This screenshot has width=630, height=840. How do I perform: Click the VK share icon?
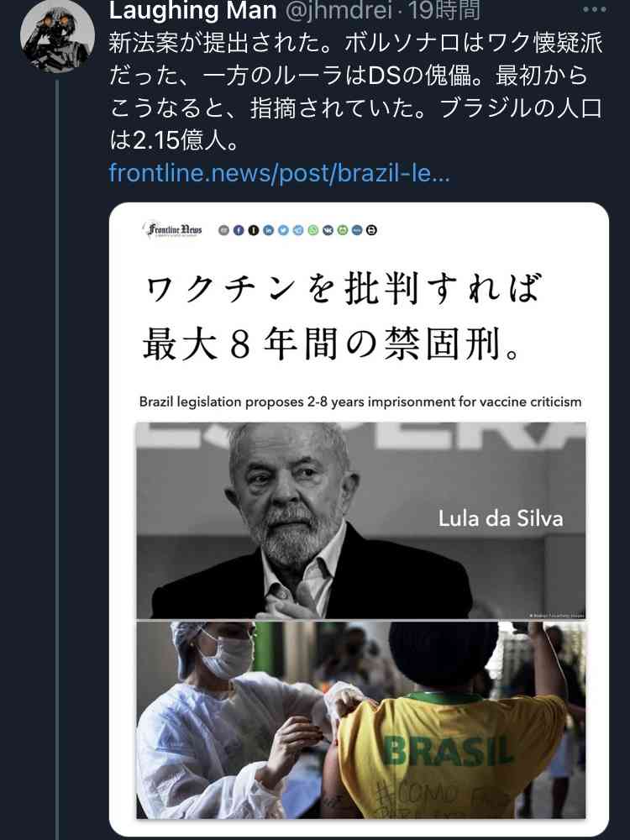pyautogui.click(x=328, y=230)
